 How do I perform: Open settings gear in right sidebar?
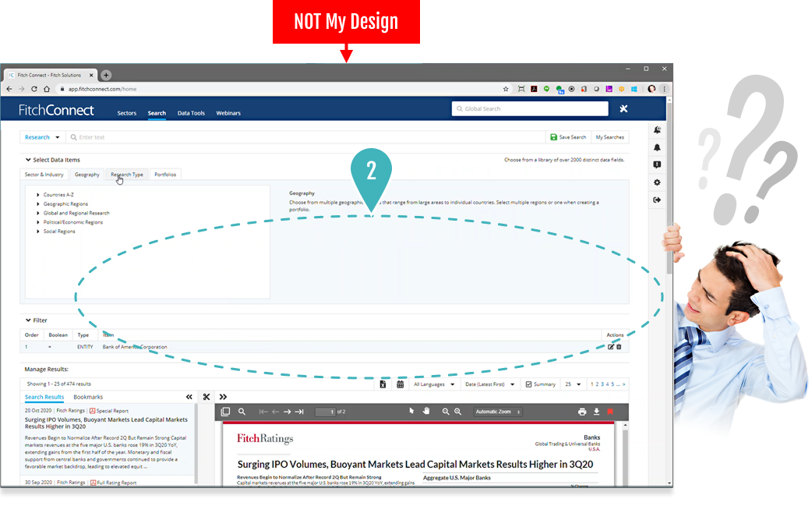pyautogui.click(x=657, y=182)
